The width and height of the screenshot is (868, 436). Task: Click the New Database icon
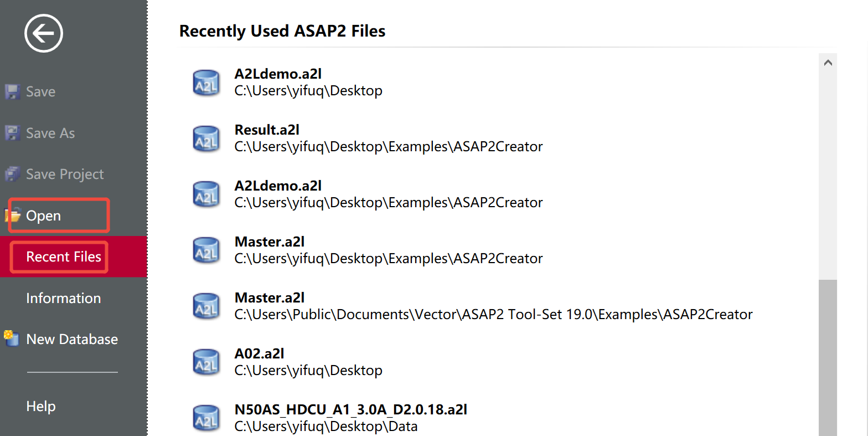[12, 338]
